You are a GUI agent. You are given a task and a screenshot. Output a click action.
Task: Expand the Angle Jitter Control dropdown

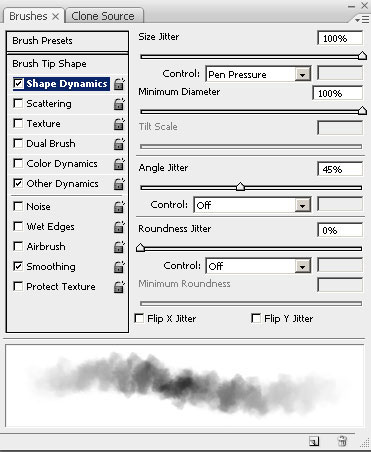click(x=252, y=205)
